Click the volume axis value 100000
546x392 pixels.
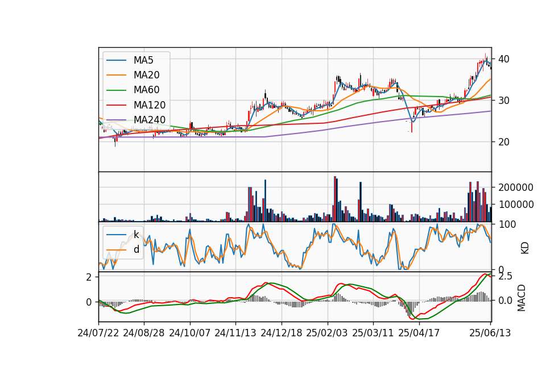(x=516, y=205)
